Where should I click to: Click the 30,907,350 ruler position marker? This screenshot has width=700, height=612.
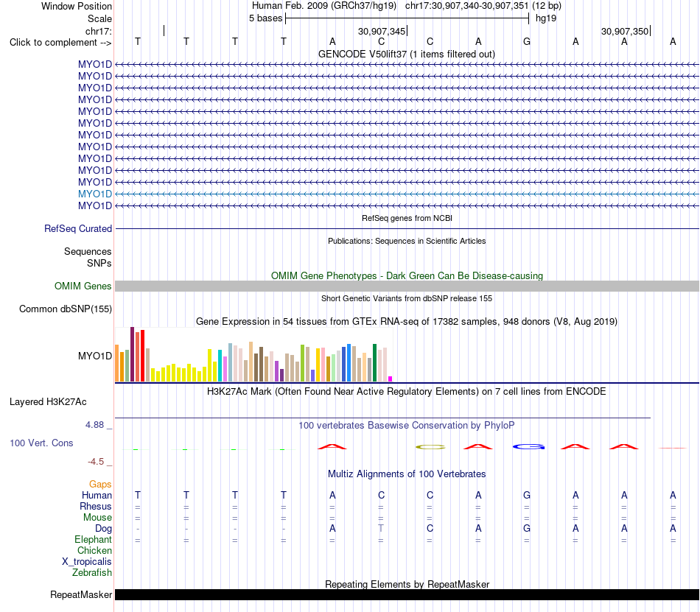click(x=625, y=31)
